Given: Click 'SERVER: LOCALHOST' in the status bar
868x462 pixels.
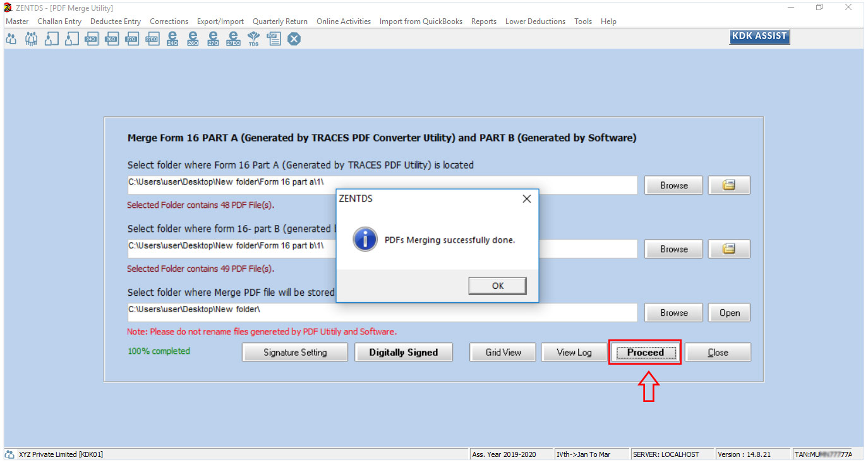Looking at the screenshot, I should [666, 454].
